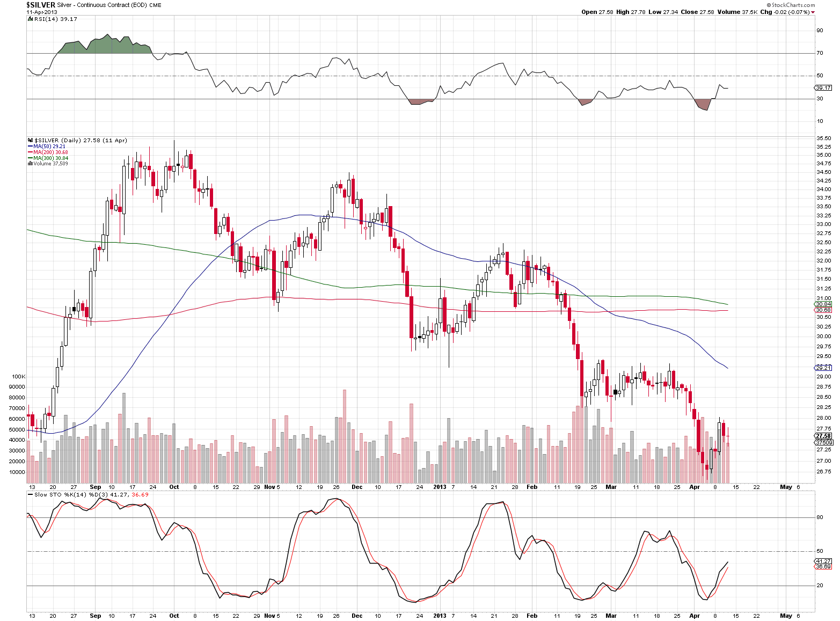840x621 pixels.
Task: Click the red MA(200) legend line
Action: tap(30, 152)
